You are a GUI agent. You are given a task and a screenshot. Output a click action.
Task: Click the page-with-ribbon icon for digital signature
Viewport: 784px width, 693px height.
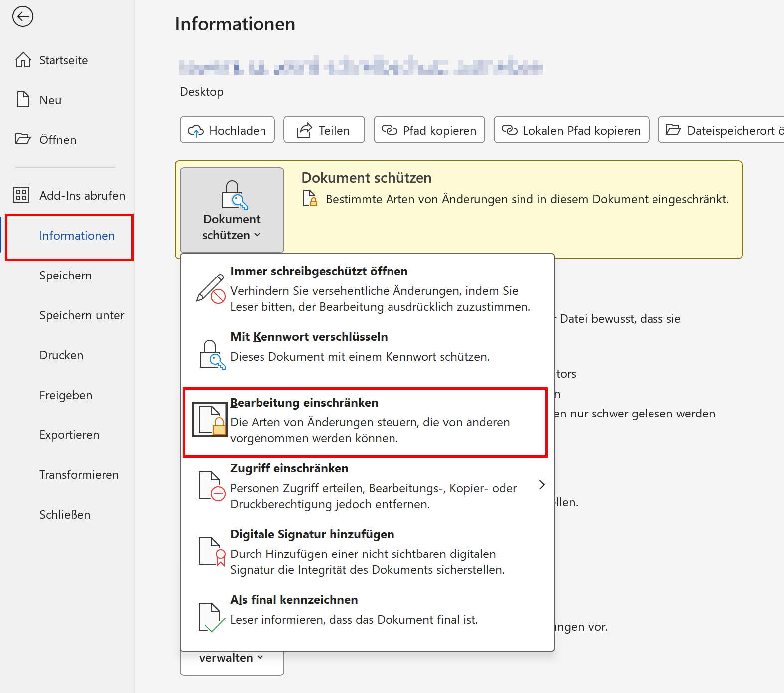coord(212,552)
